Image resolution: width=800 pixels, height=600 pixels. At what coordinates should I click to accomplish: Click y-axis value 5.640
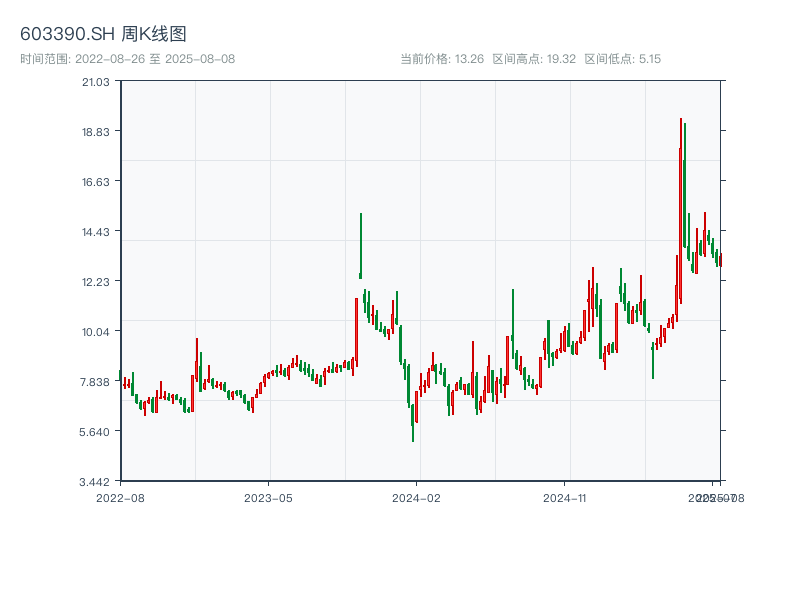pyautogui.click(x=95, y=432)
